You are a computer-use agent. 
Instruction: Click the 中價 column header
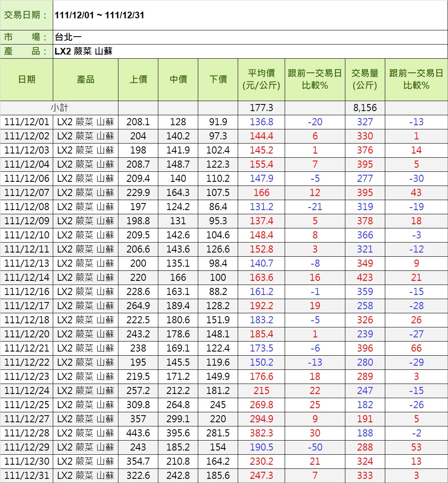[x=178, y=79]
